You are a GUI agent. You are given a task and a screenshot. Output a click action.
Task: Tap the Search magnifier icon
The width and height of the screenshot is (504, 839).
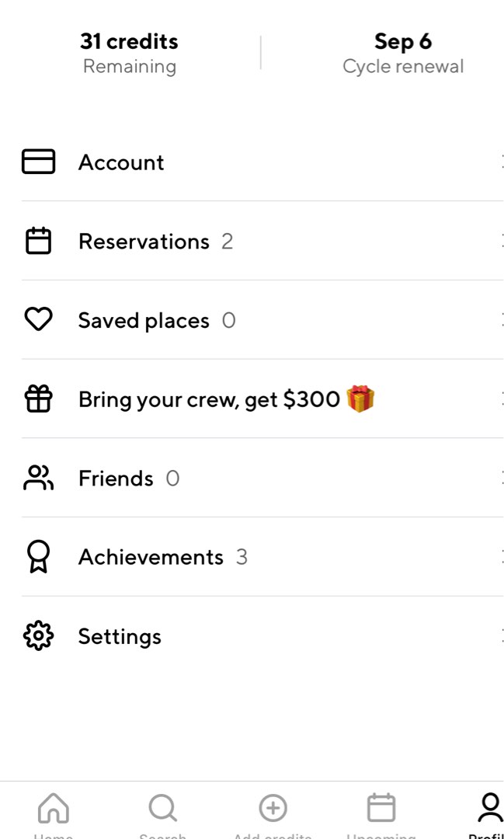click(x=162, y=808)
